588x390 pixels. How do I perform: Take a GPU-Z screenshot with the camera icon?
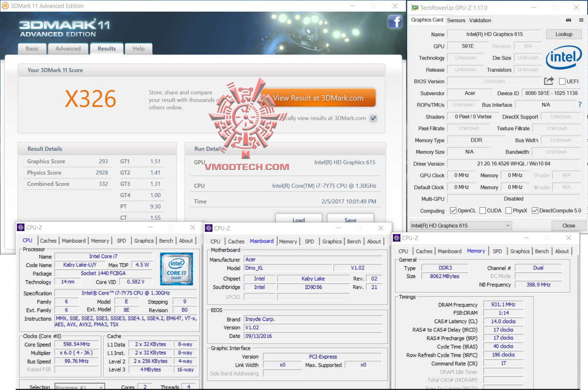[568, 20]
